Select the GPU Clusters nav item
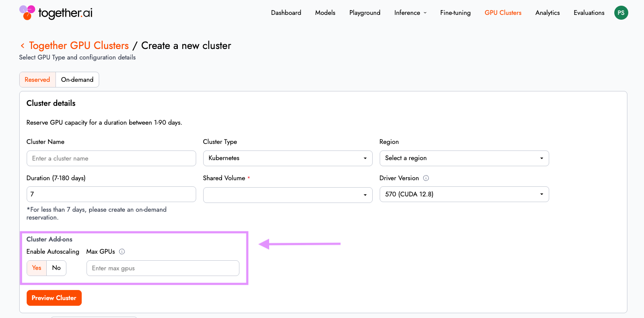The width and height of the screenshot is (644, 318). [503, 13]
